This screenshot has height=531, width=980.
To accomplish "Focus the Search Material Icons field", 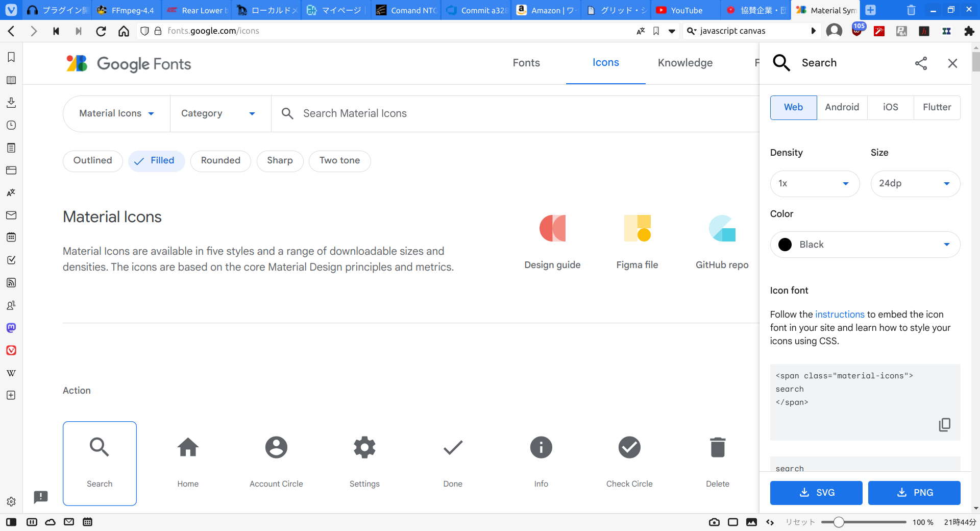I will tap(516, 113).
